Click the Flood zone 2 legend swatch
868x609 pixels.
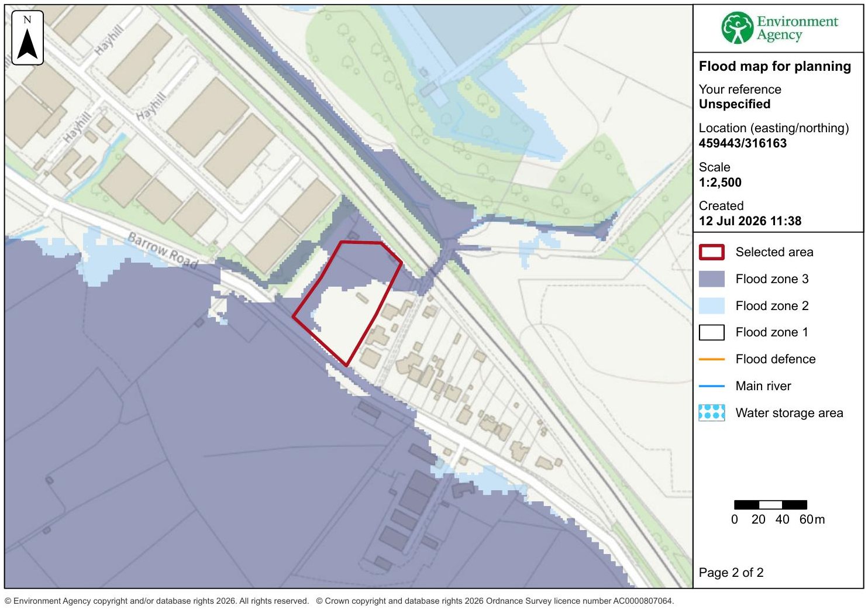coord(712,306)
